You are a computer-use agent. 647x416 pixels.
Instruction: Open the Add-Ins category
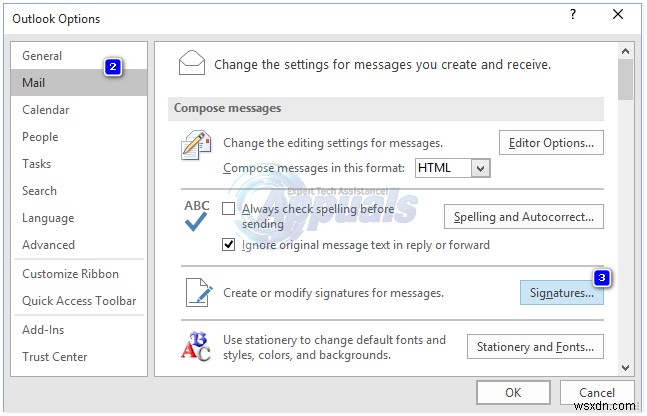tap(79, 330)
